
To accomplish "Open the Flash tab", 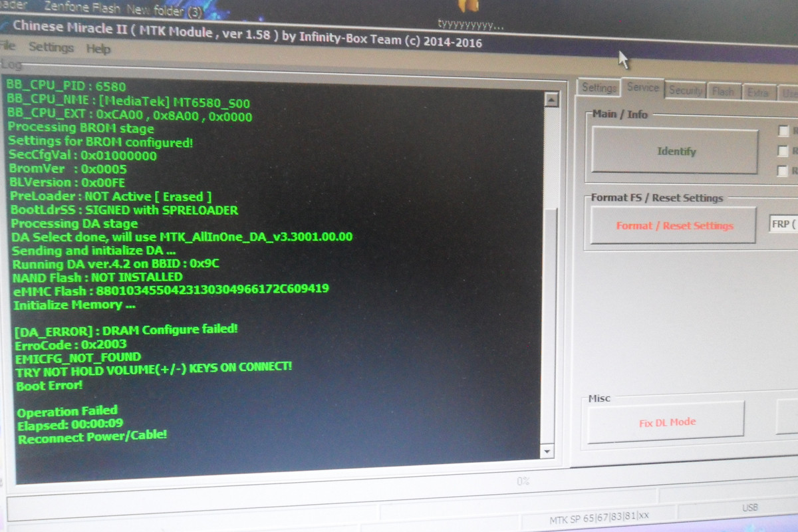I will pos(723,92).
